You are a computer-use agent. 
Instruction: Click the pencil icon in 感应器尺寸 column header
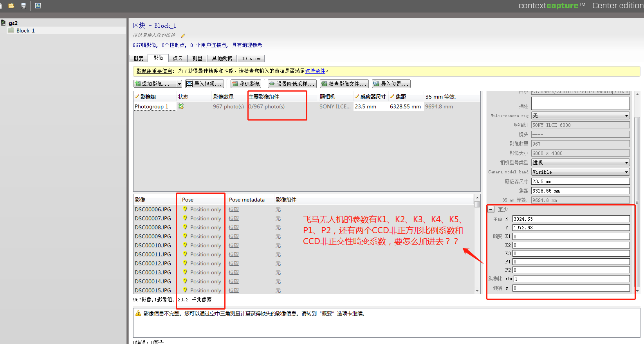click(x=357, y=97)
